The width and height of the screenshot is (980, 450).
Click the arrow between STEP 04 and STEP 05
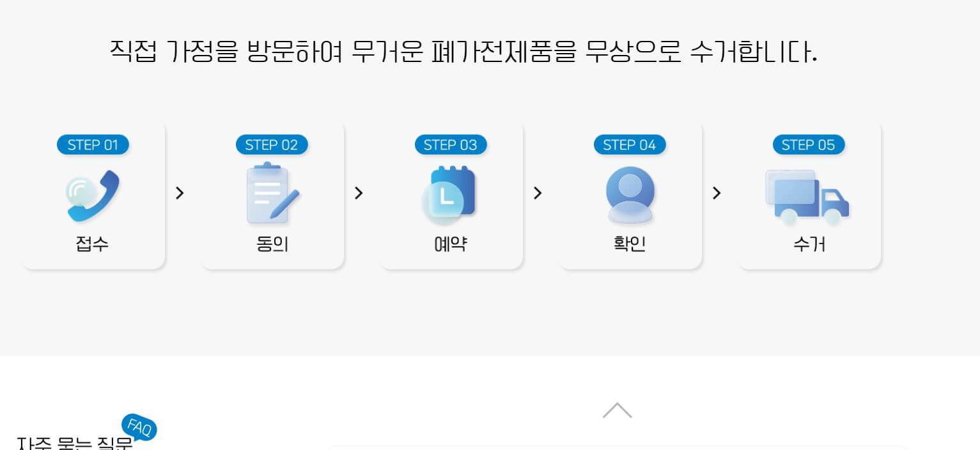(717, 193)
